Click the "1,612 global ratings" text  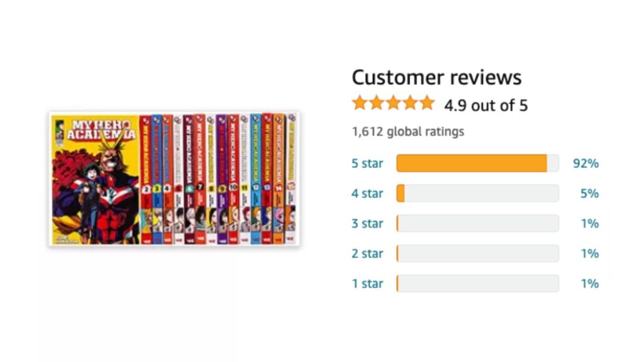408,132
